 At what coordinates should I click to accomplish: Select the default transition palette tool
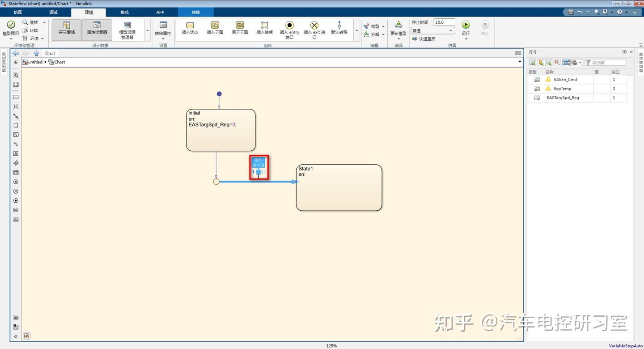(x=16, y=116)
